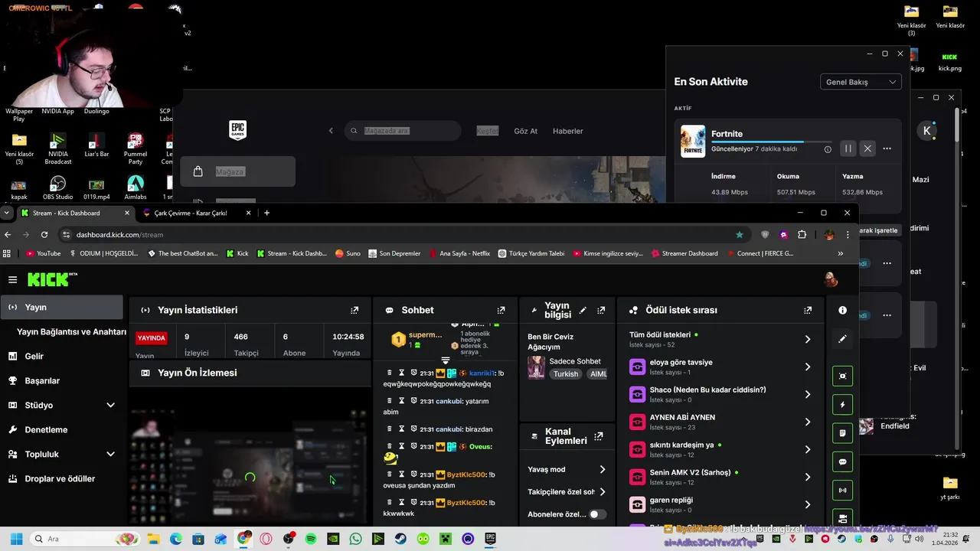This screenshot has width=980, height=551.
Task: Open the Kick hamburger menu
Action: coord(12,280)
